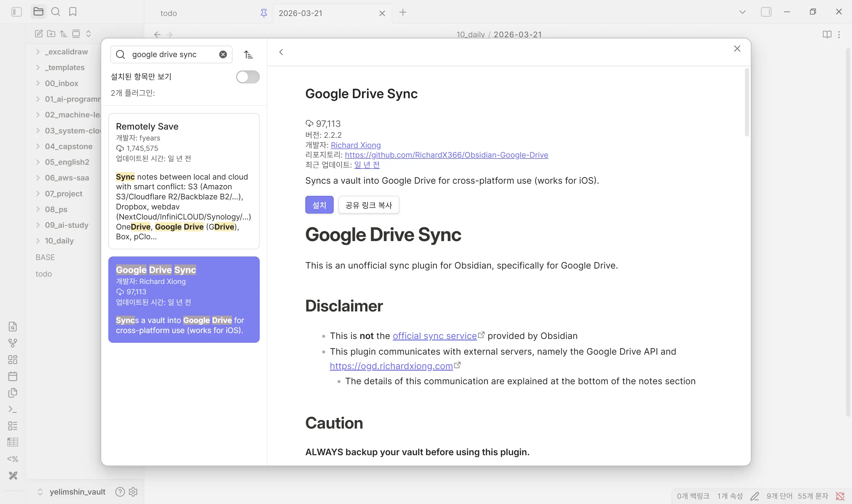The width and height of the screenshot is (852, 504).
Task: Select the 2026-03-21 tab
Action: [x=300, y=13]
